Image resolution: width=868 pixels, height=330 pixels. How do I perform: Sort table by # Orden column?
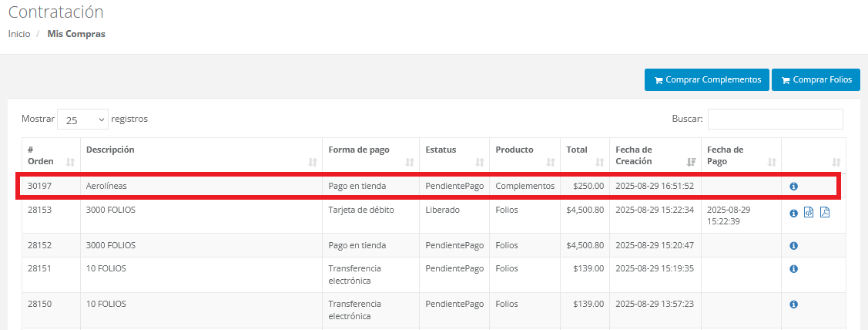coord(51,156)
